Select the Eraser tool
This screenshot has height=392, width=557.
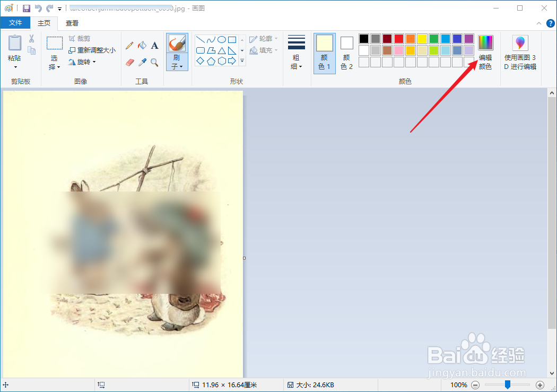click(x=130, y=63)
